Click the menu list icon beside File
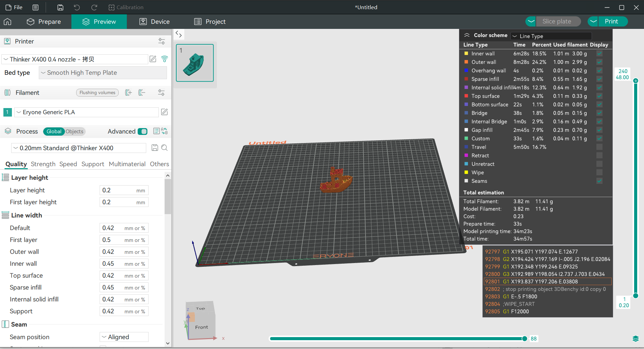 pos(35,7)
